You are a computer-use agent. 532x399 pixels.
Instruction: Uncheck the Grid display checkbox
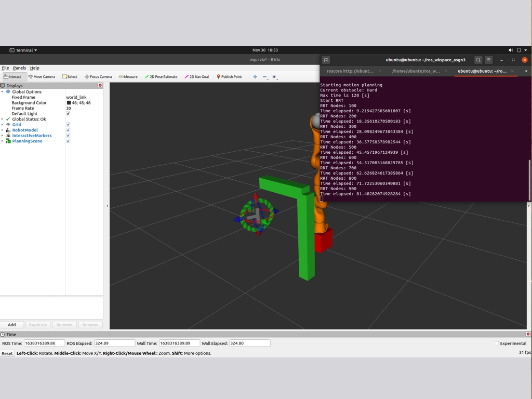click(x=68, y=125)
